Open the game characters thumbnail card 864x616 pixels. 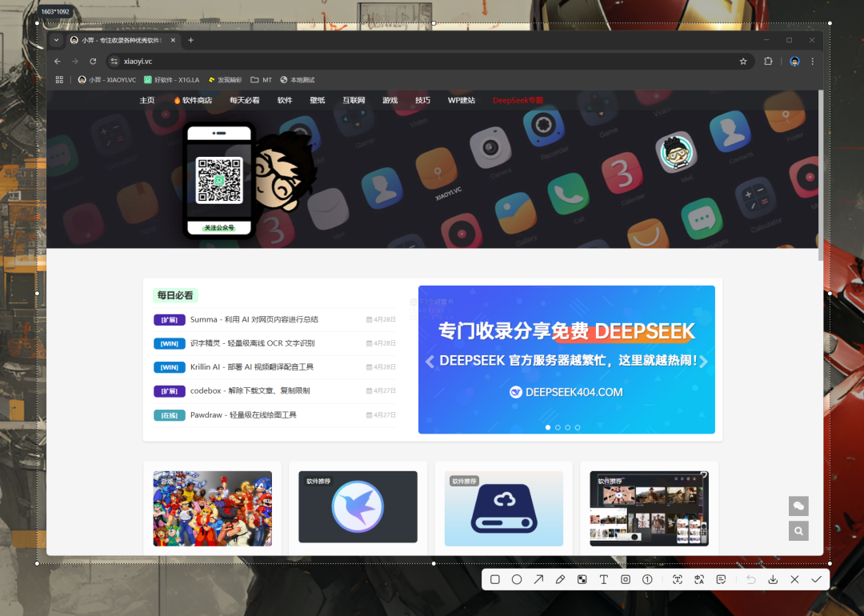(x=213, y=509)
